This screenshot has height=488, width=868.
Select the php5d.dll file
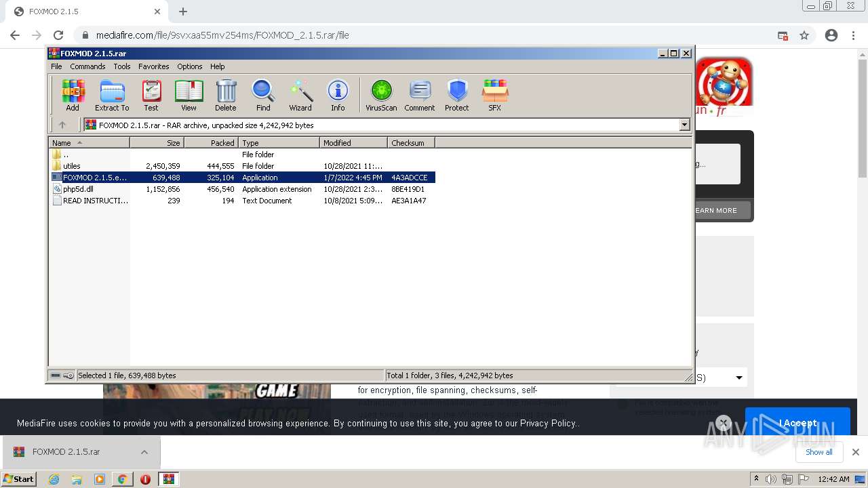coord(242,189)
